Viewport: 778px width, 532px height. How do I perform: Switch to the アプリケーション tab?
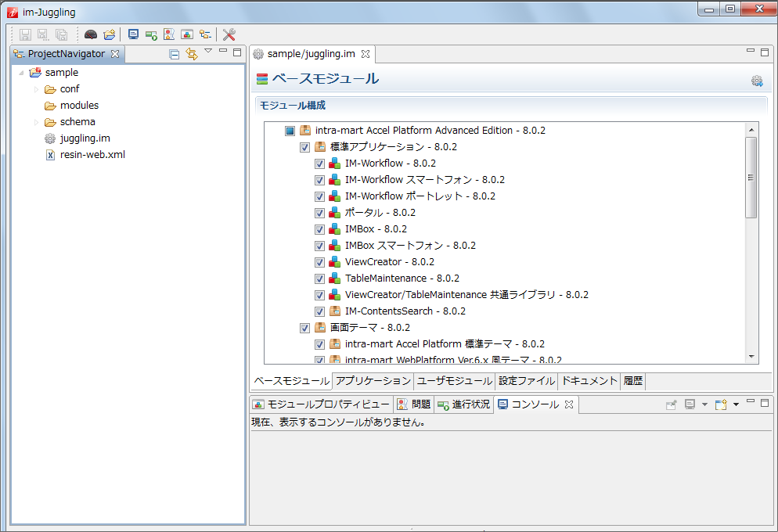[373, 381]
